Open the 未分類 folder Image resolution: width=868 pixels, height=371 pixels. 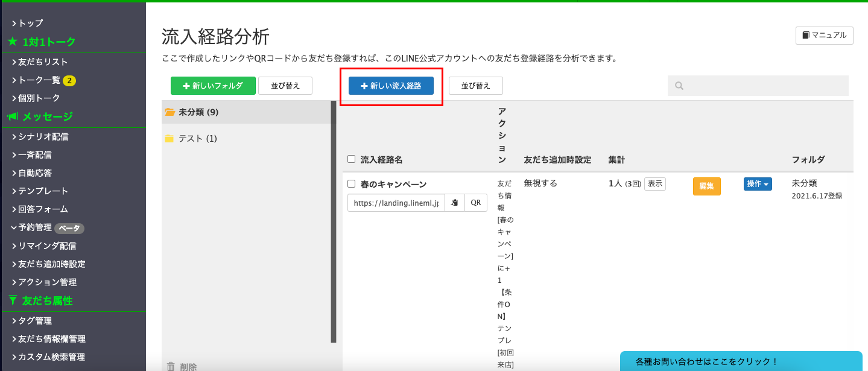[x=198, y=112]
